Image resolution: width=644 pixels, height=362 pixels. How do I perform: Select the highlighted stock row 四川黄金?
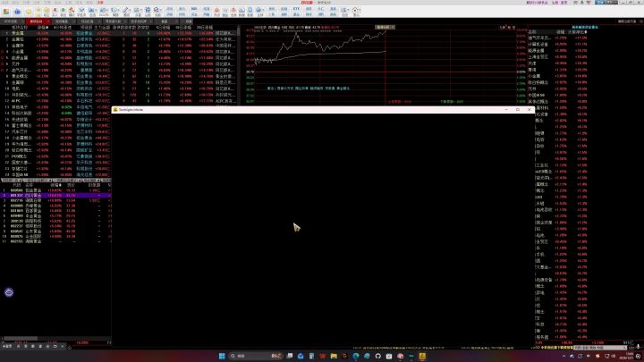coord(55,196)
